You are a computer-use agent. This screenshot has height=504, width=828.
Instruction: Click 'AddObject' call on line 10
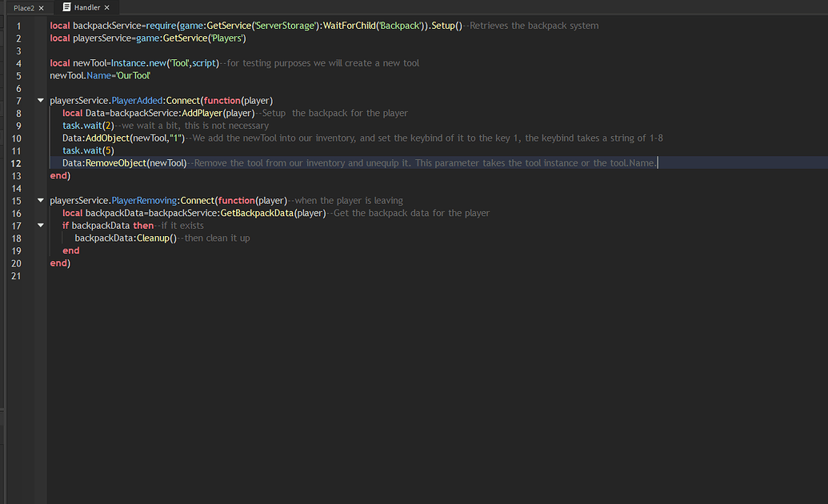click(x=107, y=138)
